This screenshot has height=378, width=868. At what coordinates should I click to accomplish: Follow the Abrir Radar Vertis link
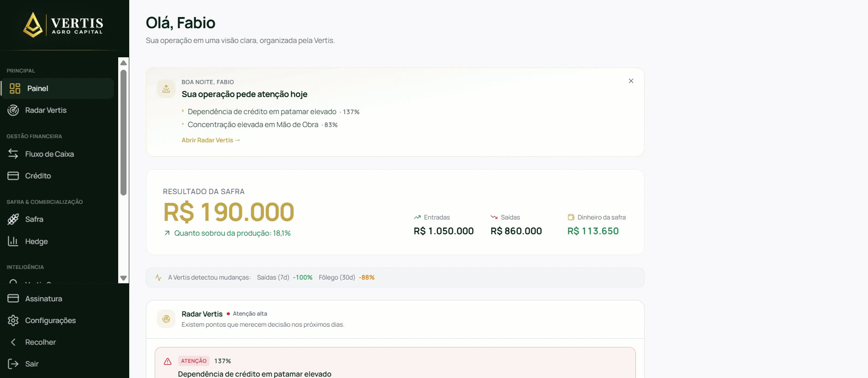pyautogui.click(x=211, y=140)
